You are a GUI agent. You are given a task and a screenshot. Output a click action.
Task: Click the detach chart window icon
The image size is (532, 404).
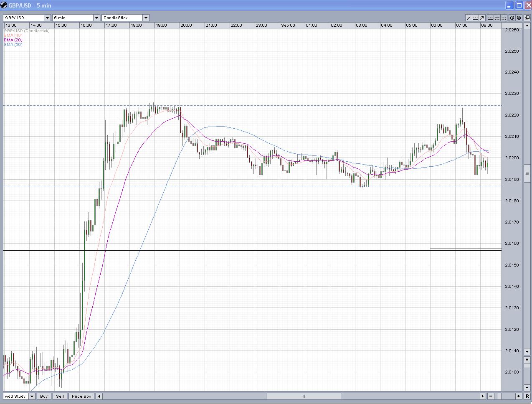click(527, 18)
